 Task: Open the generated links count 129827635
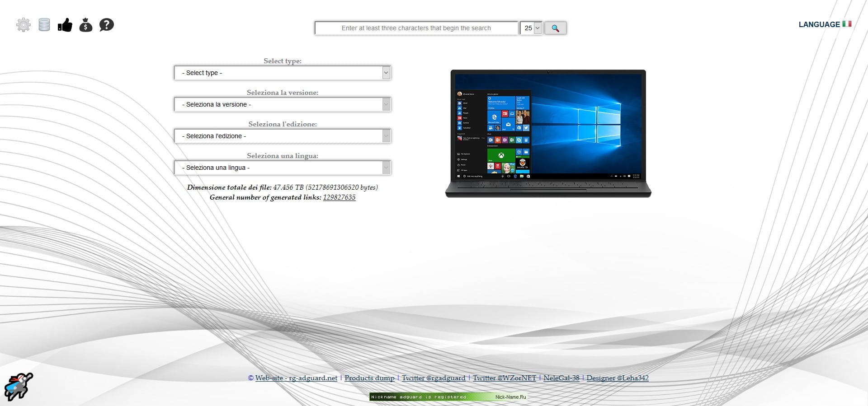click(339, 197)
